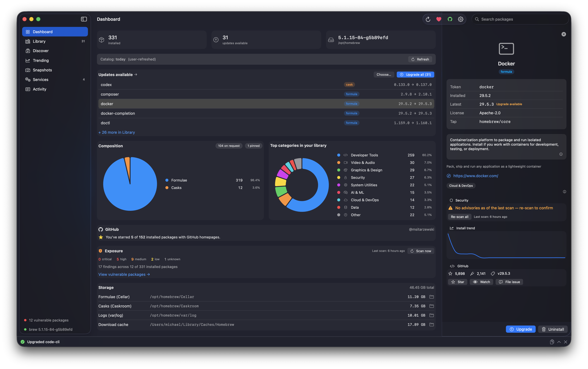Image resolution: width=588 pixels, height=369 pixels.
Task: Select the composer update row
Action: click(x=266, y=94)
